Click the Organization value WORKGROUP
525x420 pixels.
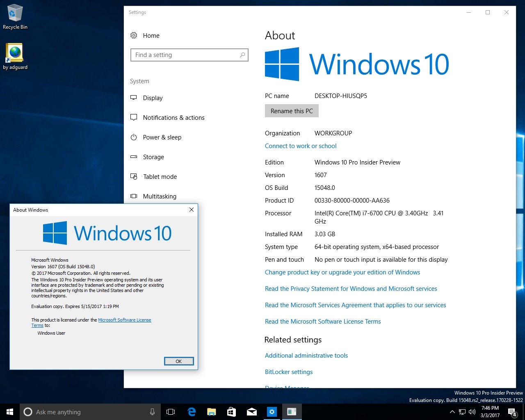(x=333, y=133)
